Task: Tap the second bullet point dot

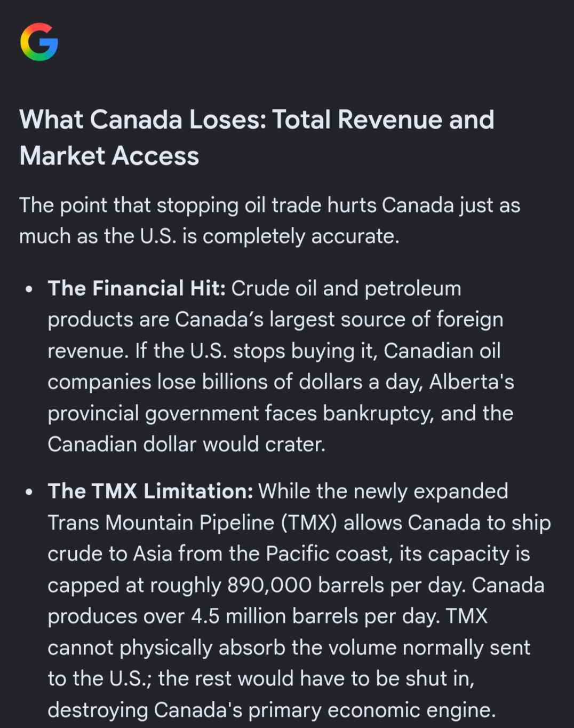Action: [x=29, y=492]
